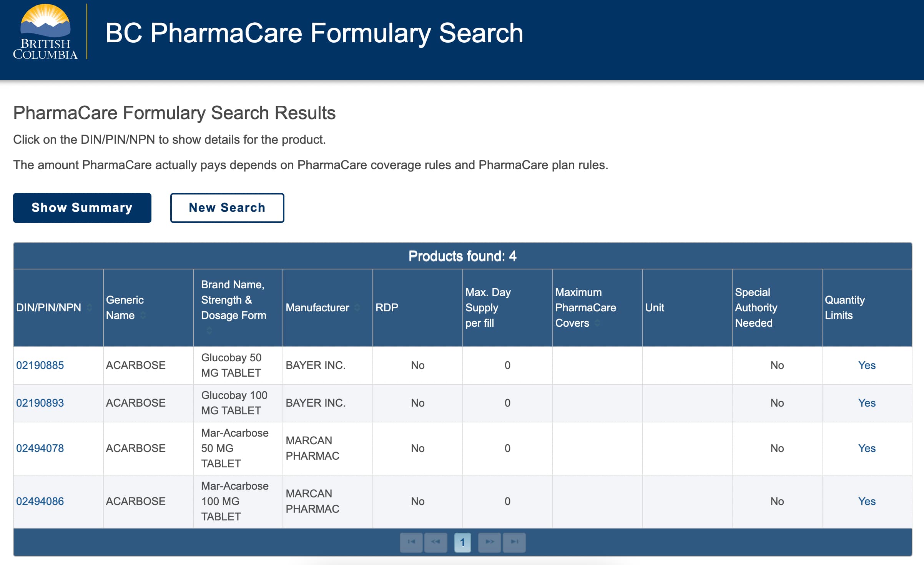Viewport: 924px width, 565px height.
Task: Go to last page of results
Action: [514, 542]
